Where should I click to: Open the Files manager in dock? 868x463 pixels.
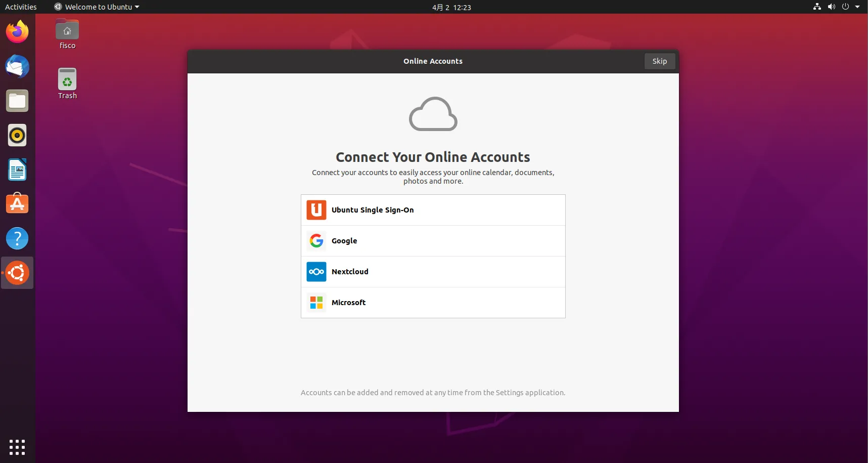[17, 101]
